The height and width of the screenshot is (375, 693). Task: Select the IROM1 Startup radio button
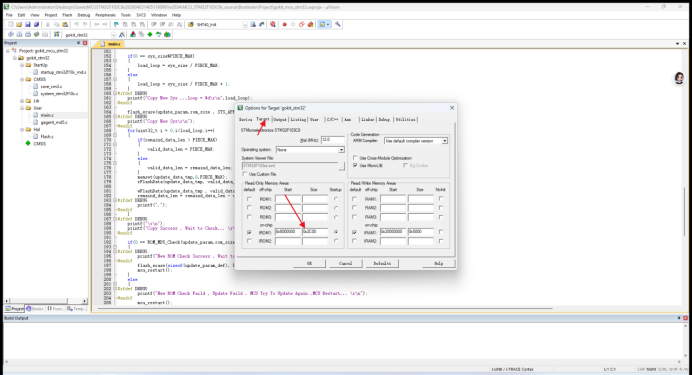click(x=336, y=232)
